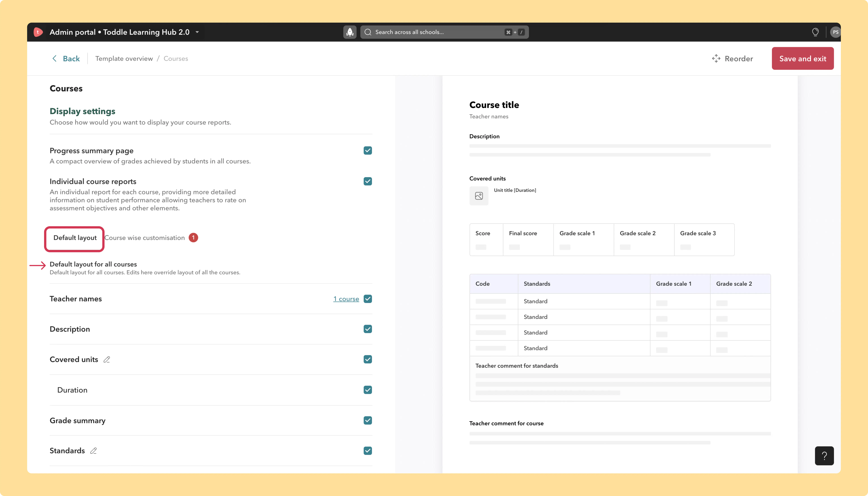Select the Default layout tab
Viewport: 868px width, 496px height.
tap(75, 238)
